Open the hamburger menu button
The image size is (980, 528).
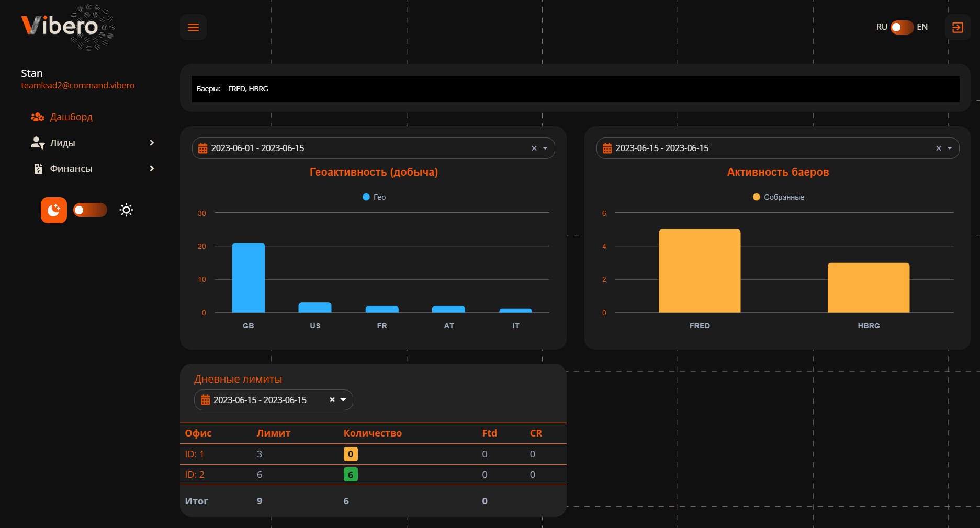[x=193, y=27]
